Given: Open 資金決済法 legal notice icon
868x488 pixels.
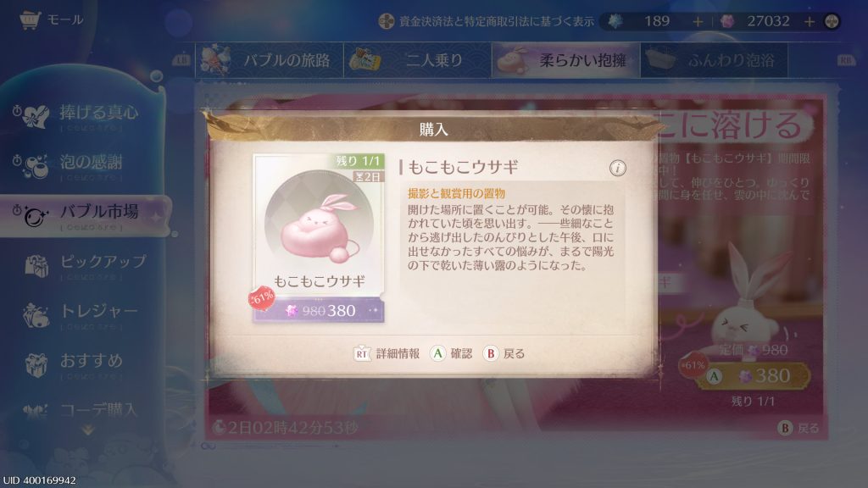Looking at the screenshot, I should pos(386,21).
